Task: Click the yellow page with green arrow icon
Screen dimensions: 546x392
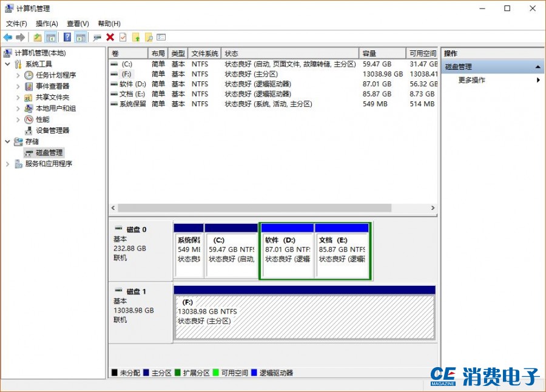Action: (x=136, y=37)
